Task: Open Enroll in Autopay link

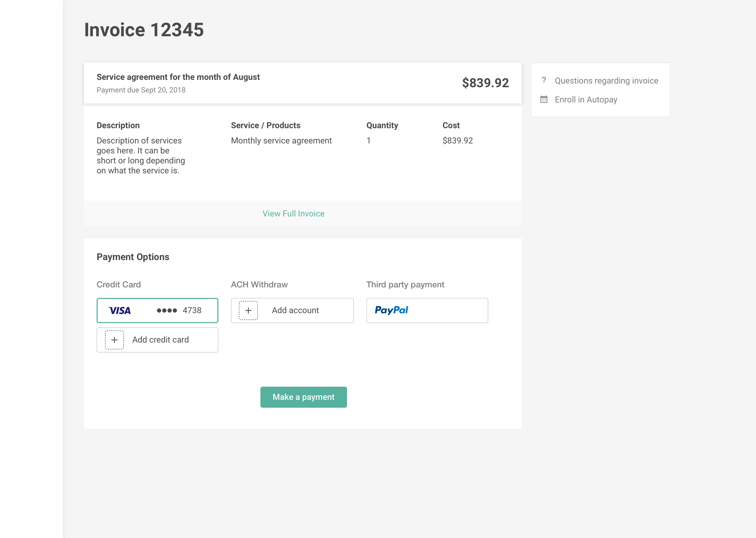Action: point(586,100)
